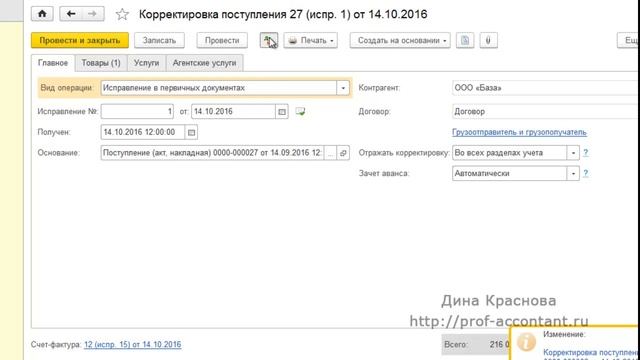Click the Получен date-time field
This screenshot has width=640, height=360.
[142, 132]
